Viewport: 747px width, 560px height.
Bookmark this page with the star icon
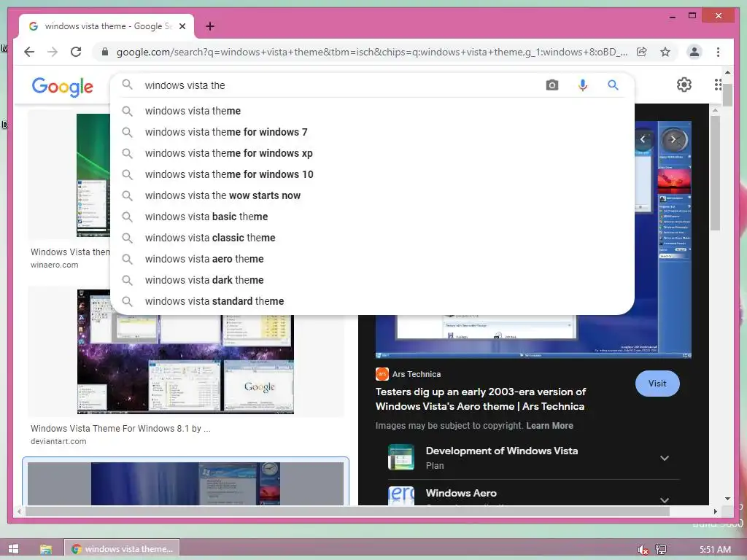click(x=665, y=52)
